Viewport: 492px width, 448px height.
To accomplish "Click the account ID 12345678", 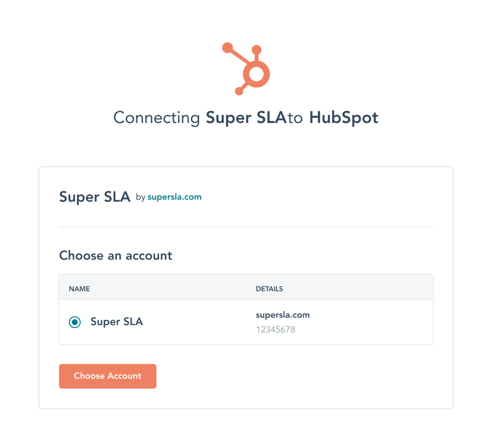I will click(275, 330).
